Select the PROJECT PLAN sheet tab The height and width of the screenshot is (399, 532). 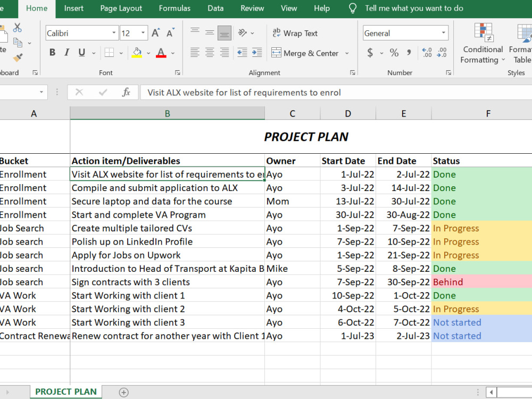66,392
